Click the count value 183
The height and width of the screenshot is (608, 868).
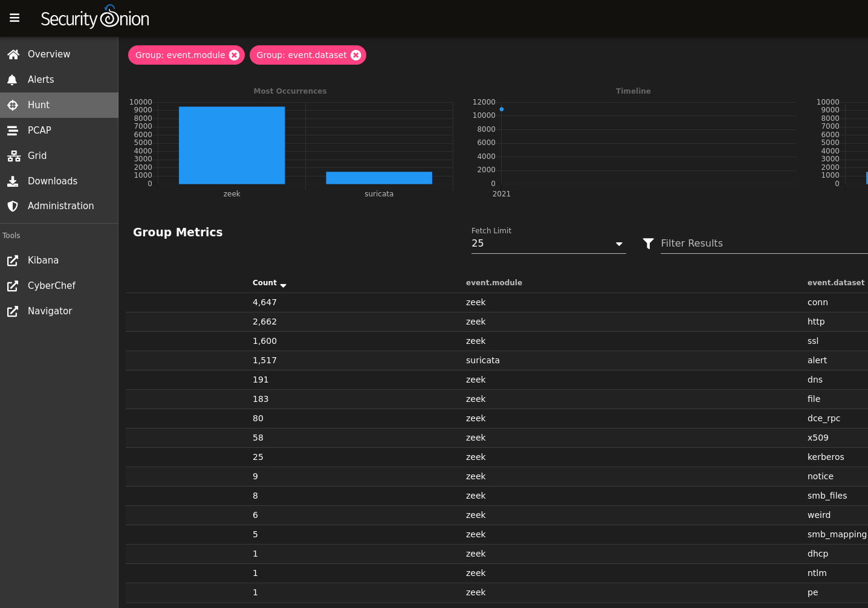point(261,399)
